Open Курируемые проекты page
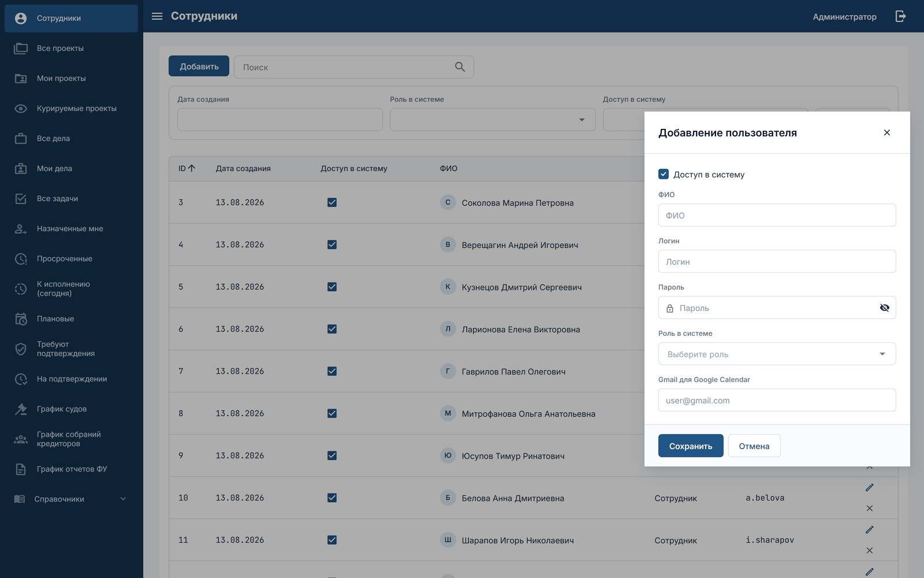The width and height of the screenshot is (924, 578). coord(71,109)
